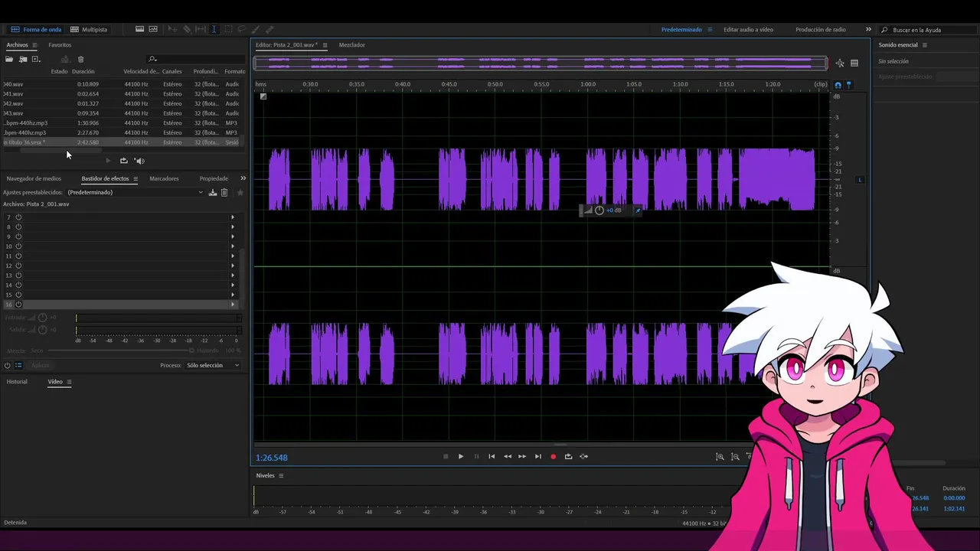Viewport: 980px width, 551px height.
Task: Click the Skip Selection icon
Action: coord(583,457)
